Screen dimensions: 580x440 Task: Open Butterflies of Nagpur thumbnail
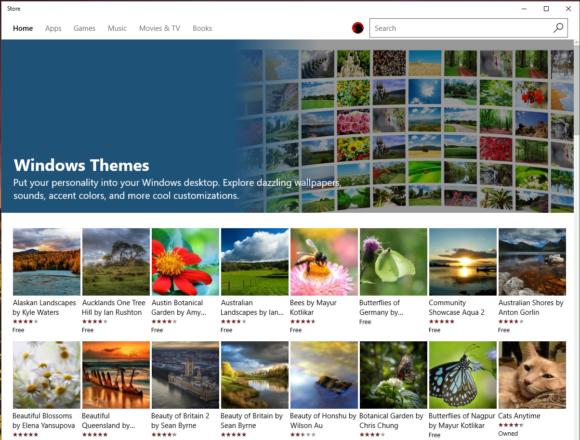463,375
